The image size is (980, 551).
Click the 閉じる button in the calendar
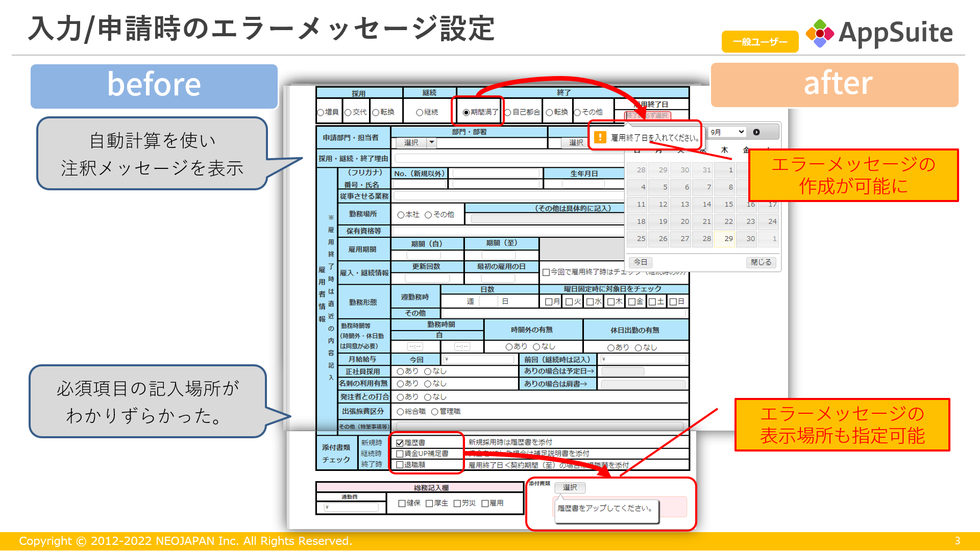click(761, 262)
